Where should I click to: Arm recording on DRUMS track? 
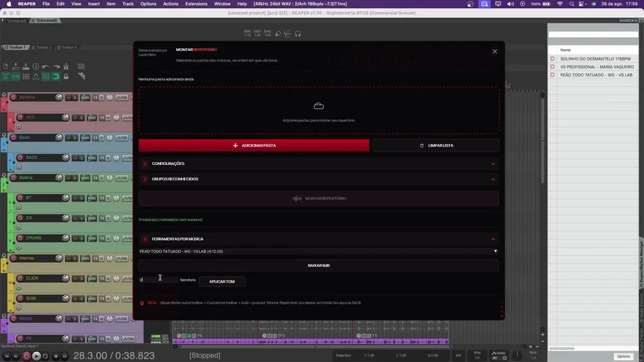pos(19,238)
